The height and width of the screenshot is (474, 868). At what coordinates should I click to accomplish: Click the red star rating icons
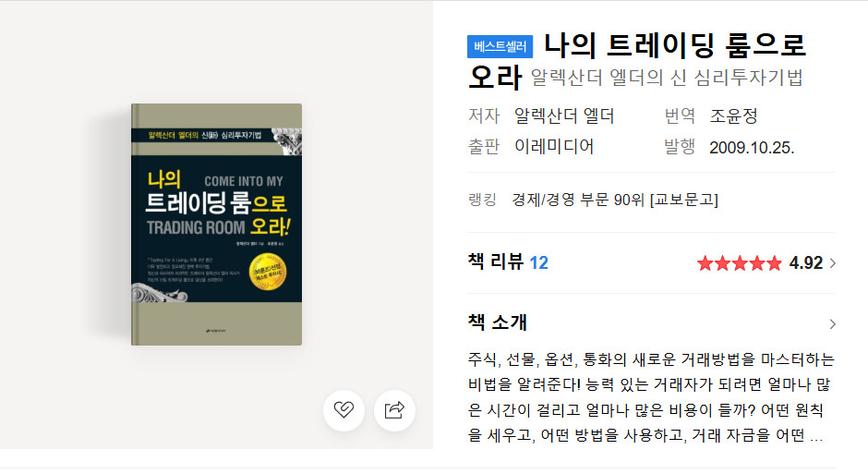[x=739, y=263]
